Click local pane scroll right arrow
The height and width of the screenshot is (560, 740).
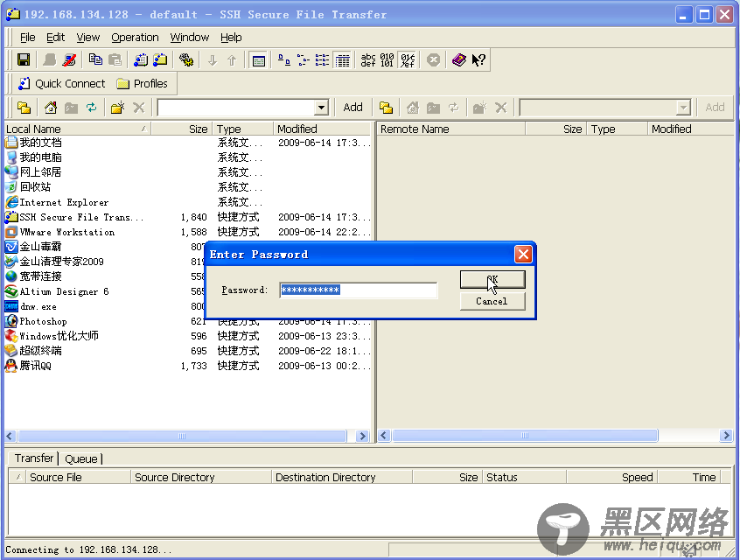[x=362, y=436]
